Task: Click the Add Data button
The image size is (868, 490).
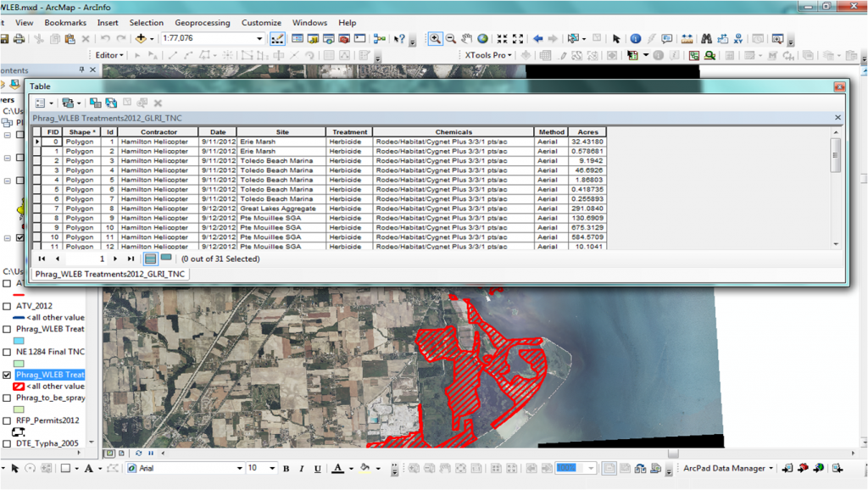Action: click(x=141, y=38)
